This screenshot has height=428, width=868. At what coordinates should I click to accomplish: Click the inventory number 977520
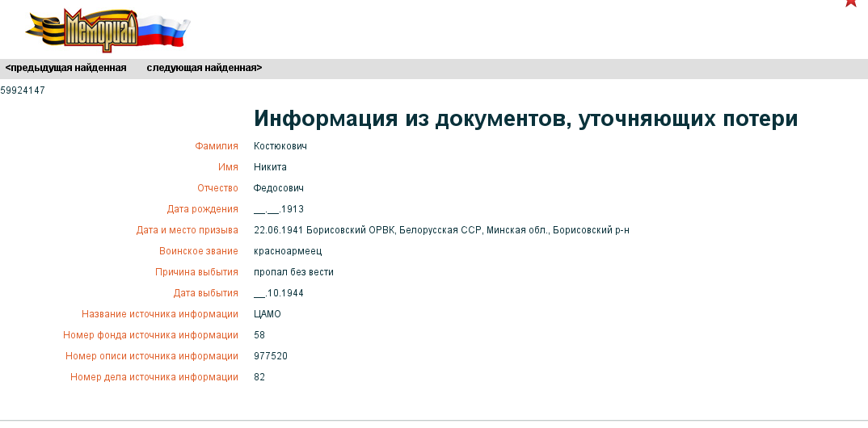tap(271, 356)
